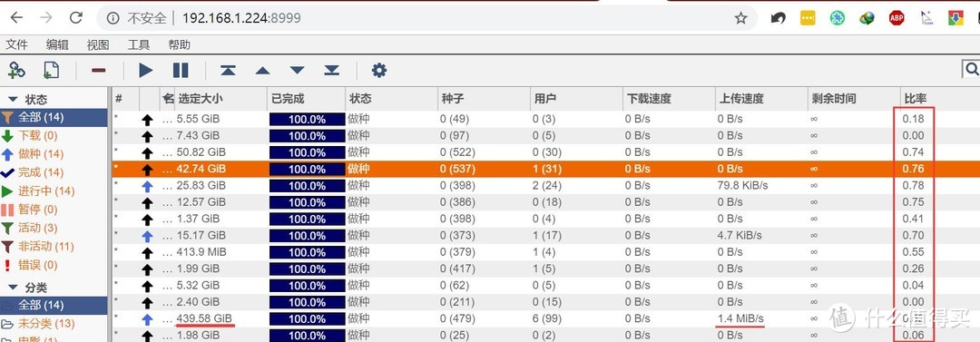The image size is (980, 342).
Task: Move torrent to bottom of queue
Action: [x=331, y=70]
